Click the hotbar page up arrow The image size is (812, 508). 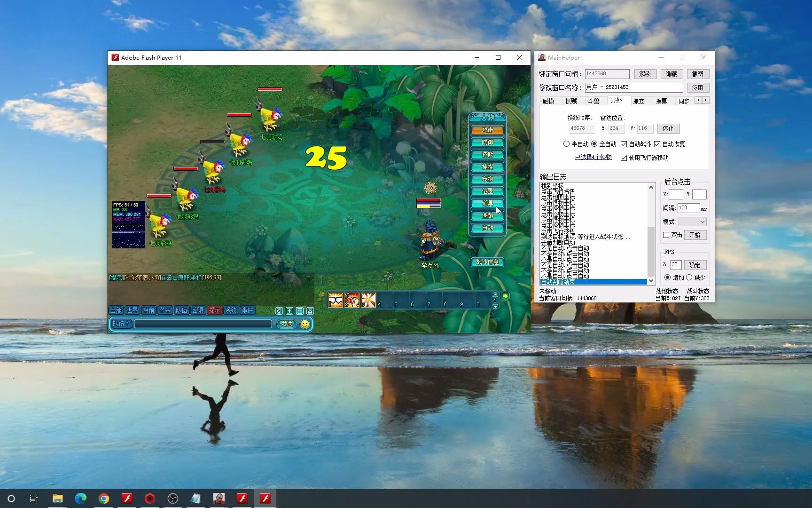495,294
